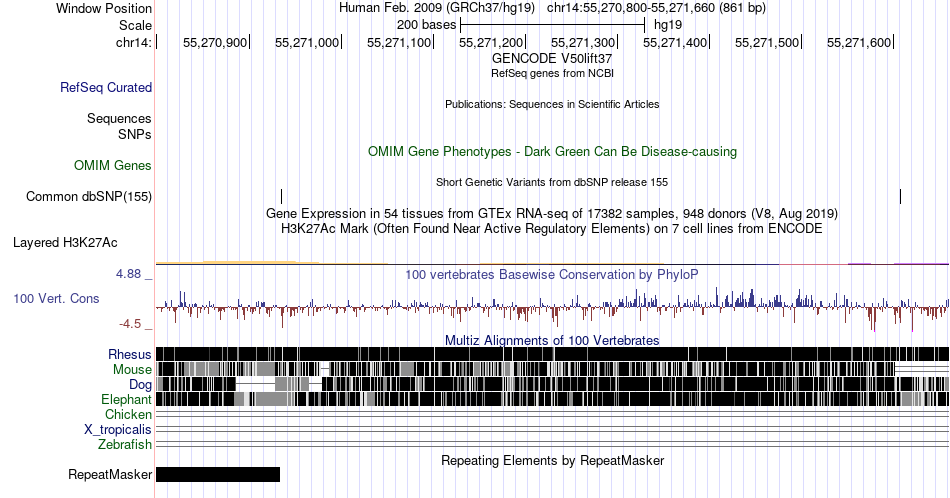The width and height of the screenshot is (950, 498).
Task: Select the Chicken alignment row label
Action: coord(128,414)
